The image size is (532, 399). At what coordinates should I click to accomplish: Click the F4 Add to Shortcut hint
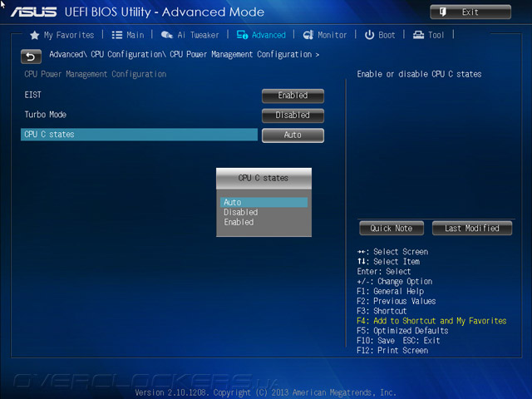(x=431, y=321)
